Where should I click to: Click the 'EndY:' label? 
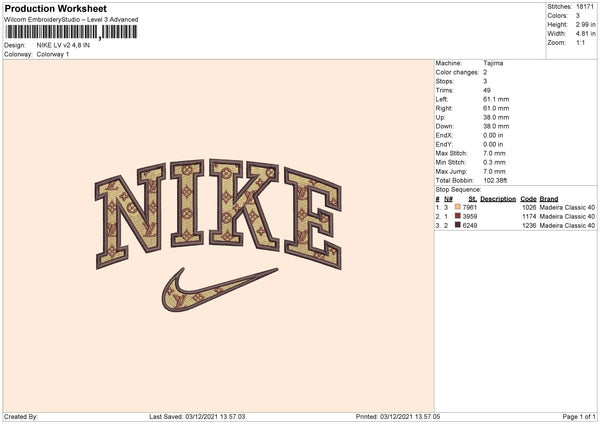(x=444, y=144)
